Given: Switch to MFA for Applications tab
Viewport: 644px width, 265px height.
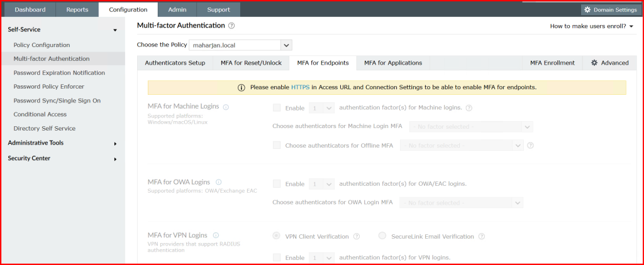Looking at the screenshot, I should coord(392,63).
